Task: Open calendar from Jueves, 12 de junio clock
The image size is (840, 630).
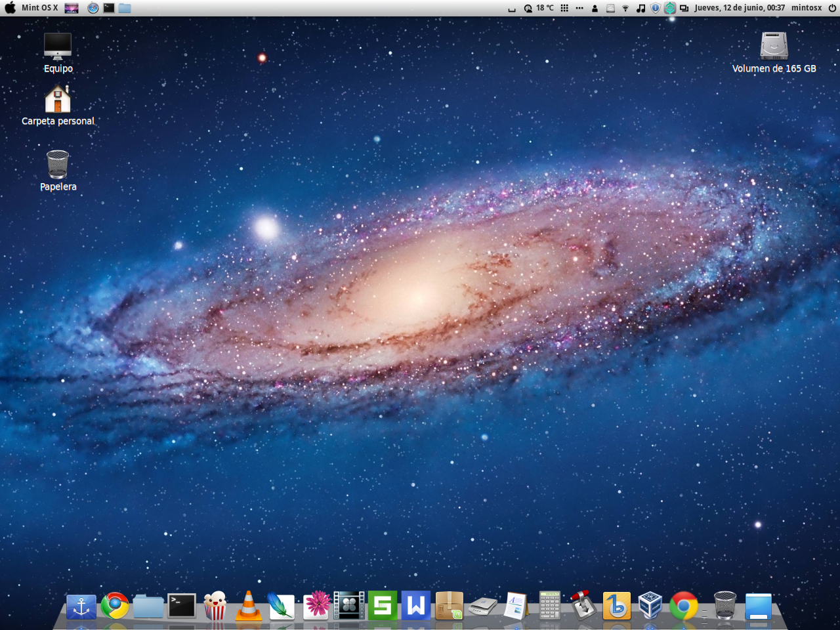Action: pyautogui.click(x=740, y=8)
